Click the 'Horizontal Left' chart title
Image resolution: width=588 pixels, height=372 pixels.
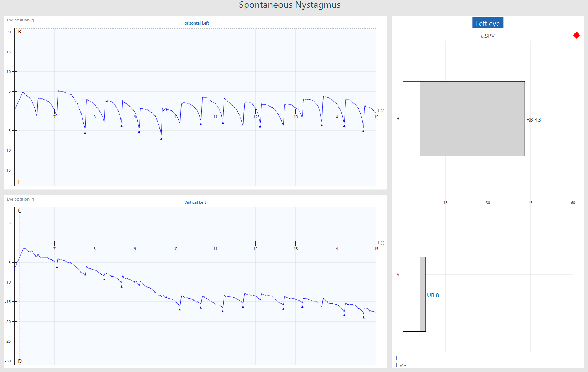[195, 23]
